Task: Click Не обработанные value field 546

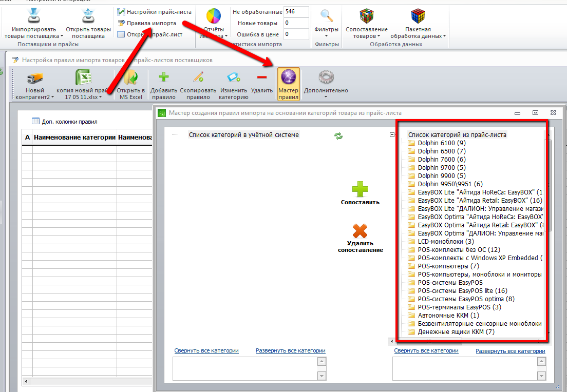Action: (x=296, y=12)
